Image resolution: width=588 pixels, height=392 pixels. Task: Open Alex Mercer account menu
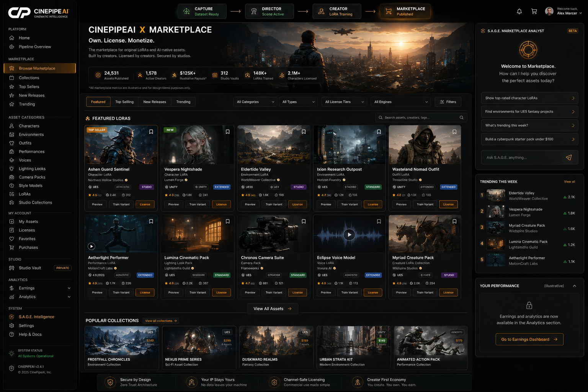click(563, 11)
